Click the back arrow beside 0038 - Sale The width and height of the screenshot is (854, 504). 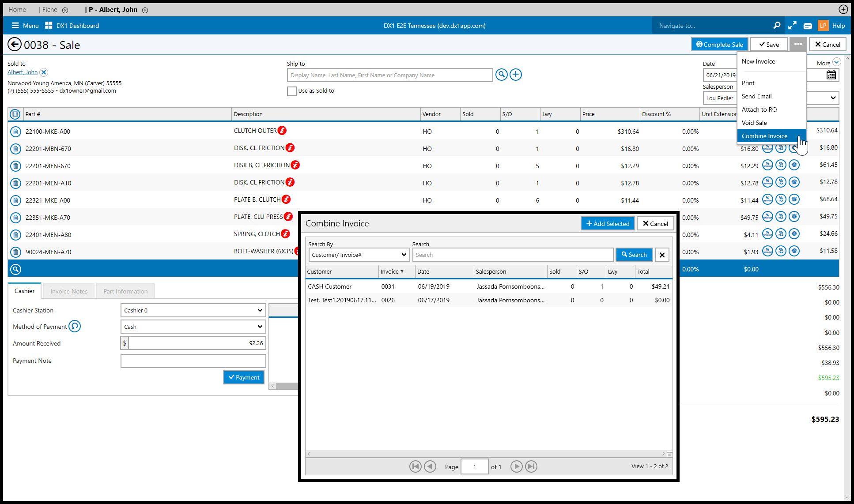15,45
